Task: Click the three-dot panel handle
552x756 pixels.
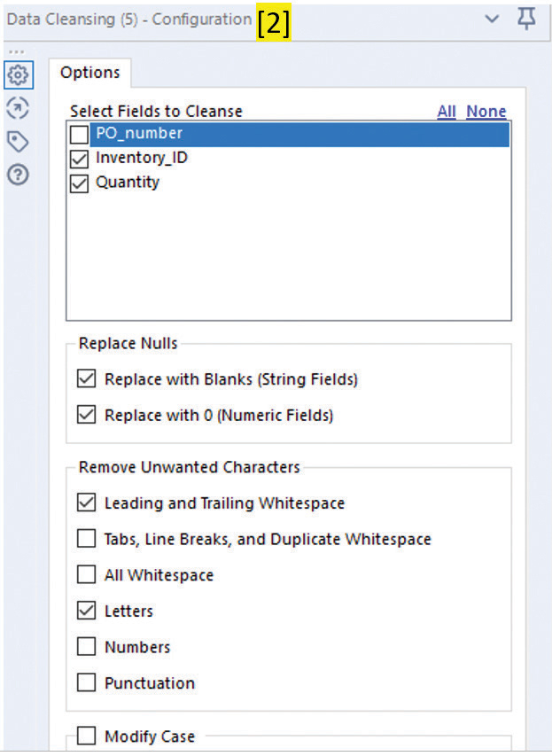Action: 16,51
